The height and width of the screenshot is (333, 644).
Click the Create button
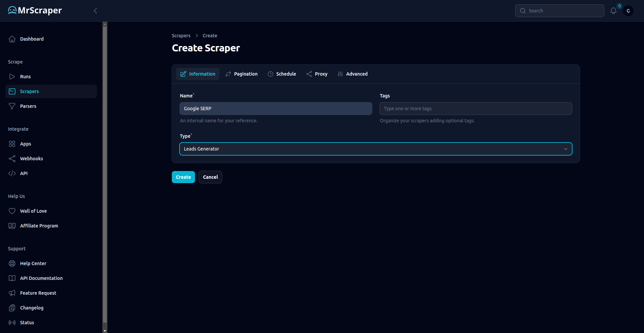[183, 177]
